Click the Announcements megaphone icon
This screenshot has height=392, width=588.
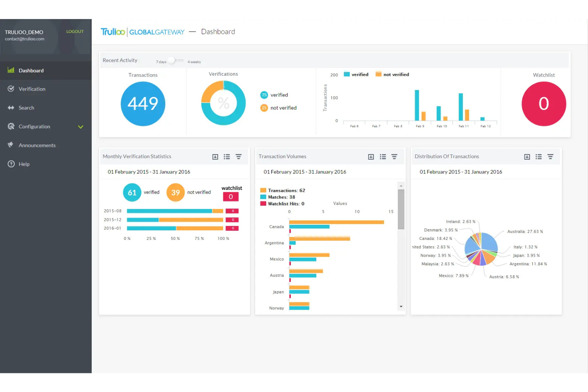tap(11, 145)
